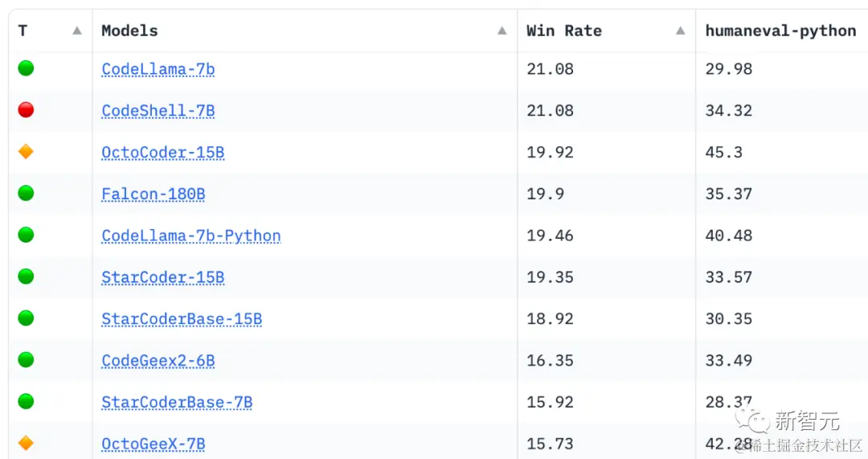Open the OctoCoder-15B model link
The image size is (868, 459).
(x=162, y=152)
